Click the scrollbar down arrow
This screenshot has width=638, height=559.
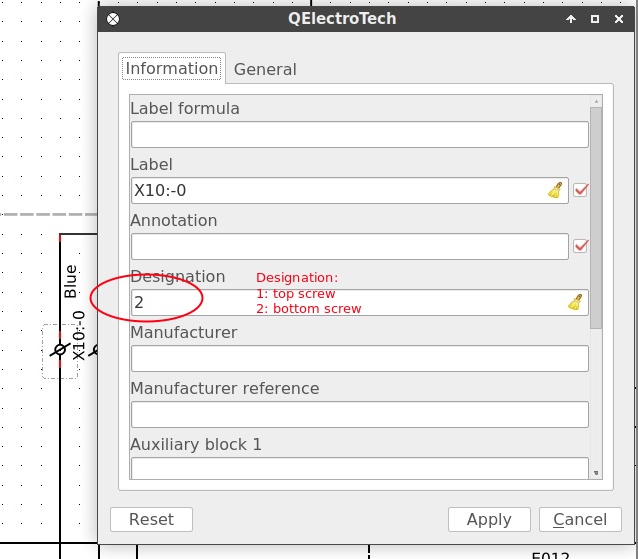tap(596, 472)
